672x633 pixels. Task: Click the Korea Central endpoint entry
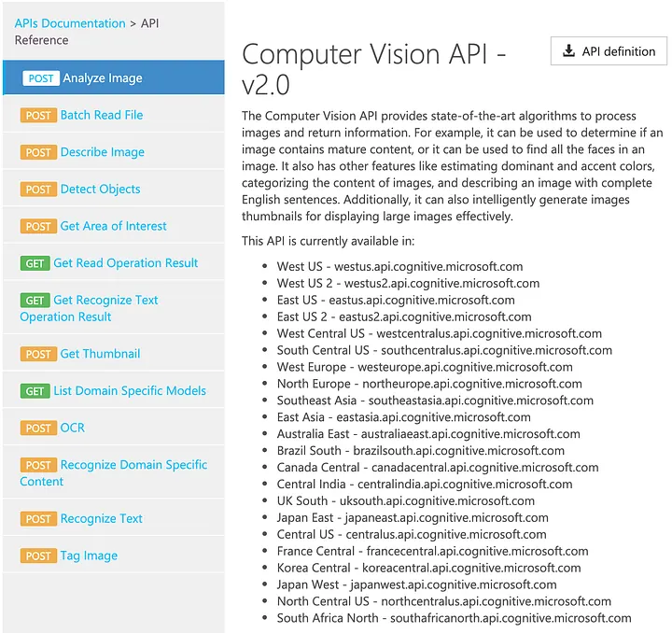click(x=428, y=568)
